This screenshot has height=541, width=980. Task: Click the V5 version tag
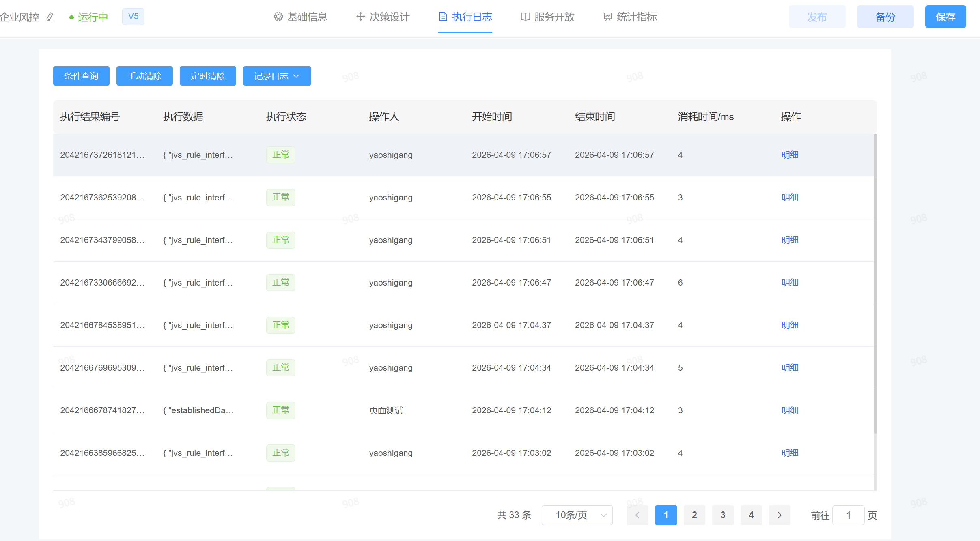point(133,17)
